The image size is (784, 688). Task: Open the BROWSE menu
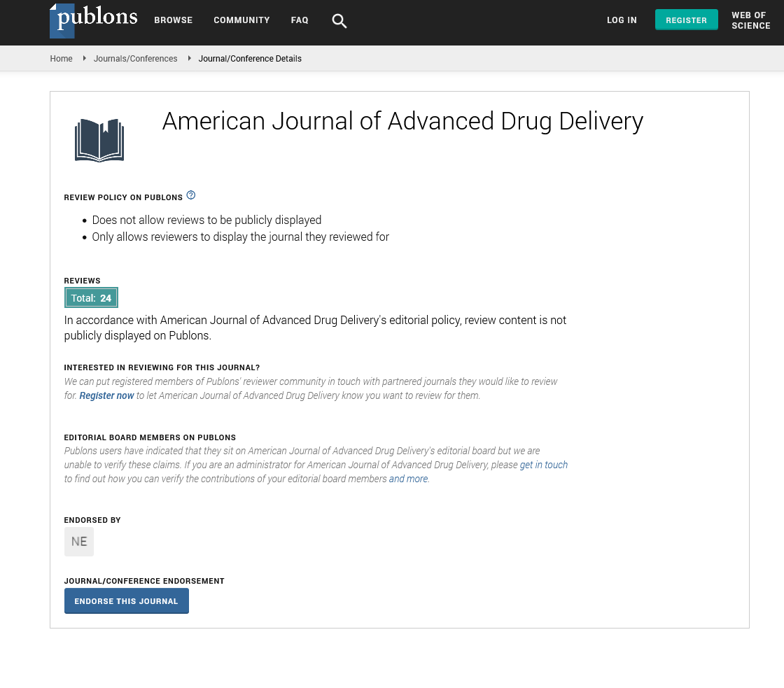coord(173,20)
